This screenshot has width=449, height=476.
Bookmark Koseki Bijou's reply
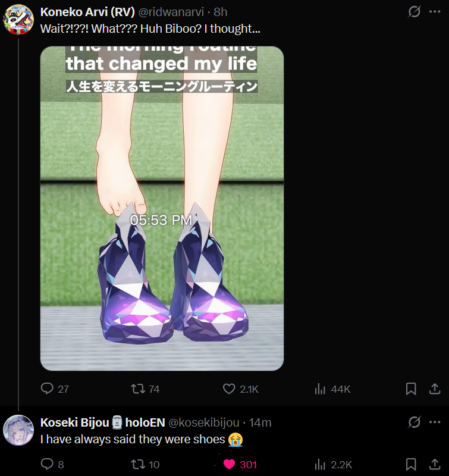click(411, 465)
